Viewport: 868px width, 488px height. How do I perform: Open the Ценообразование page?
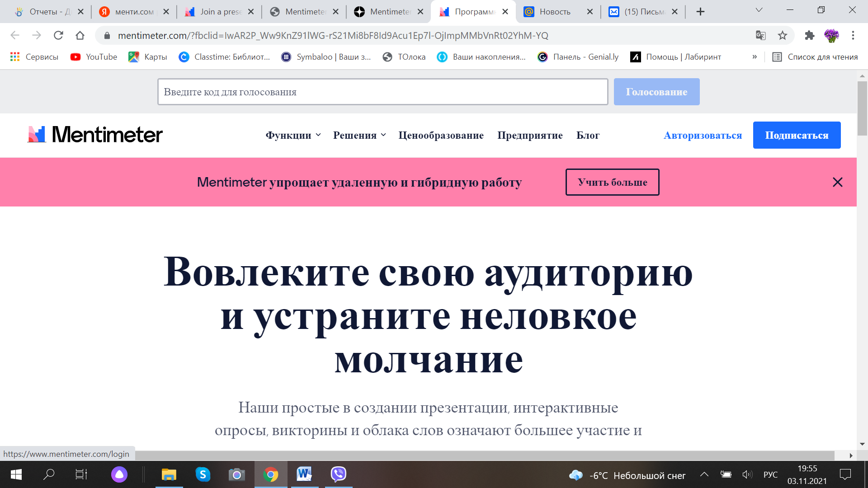pyautogui.click(x=441, y=135)
